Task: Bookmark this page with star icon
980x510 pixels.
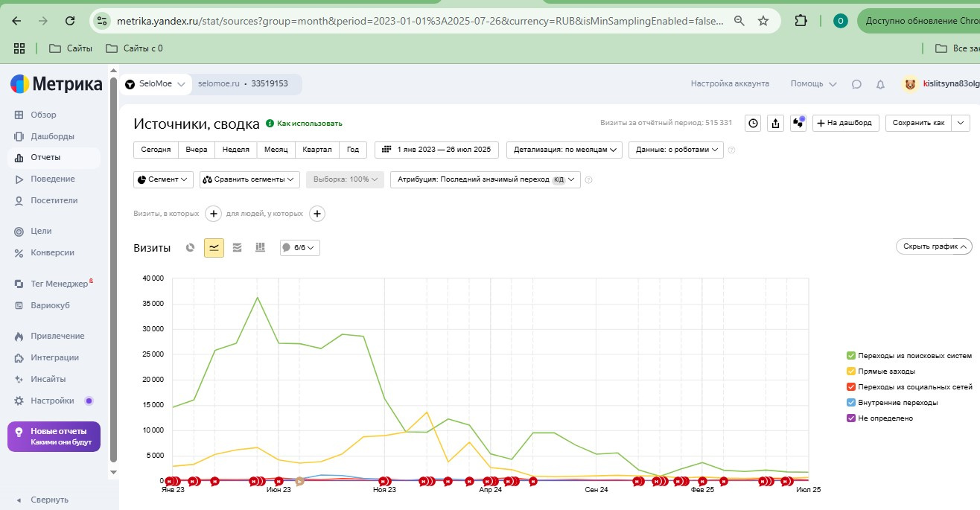Action: [x=763, y=21]
